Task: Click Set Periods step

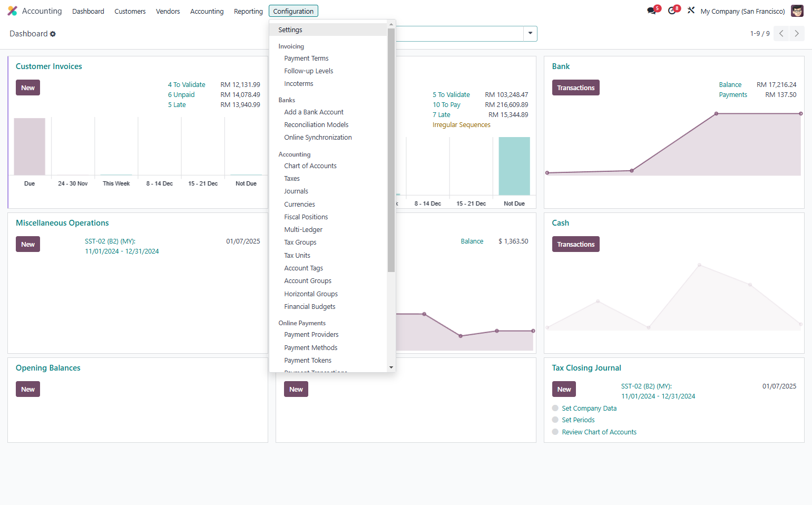Action: (578, 420)
